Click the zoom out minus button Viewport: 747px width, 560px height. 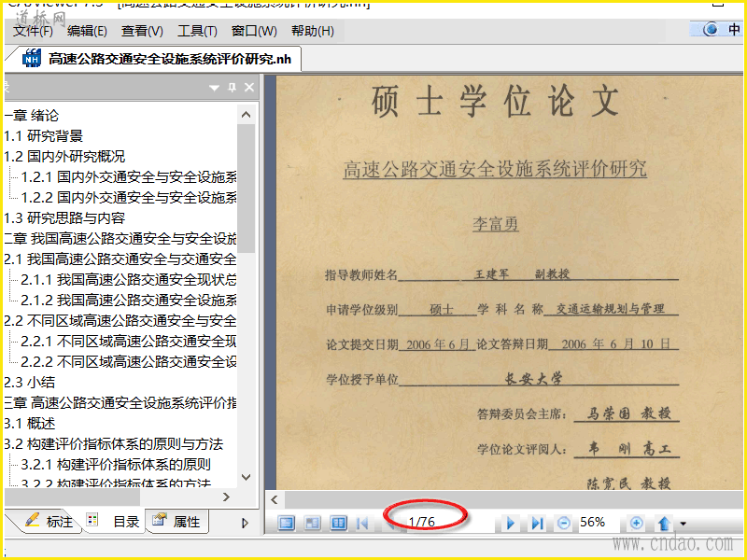click(x=564, y=524)
